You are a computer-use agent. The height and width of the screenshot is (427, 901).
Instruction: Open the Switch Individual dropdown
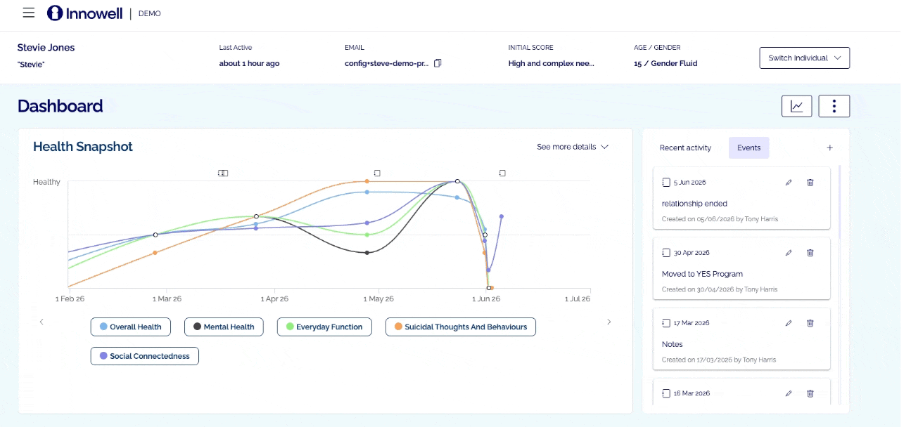click(x=804, y=58)
